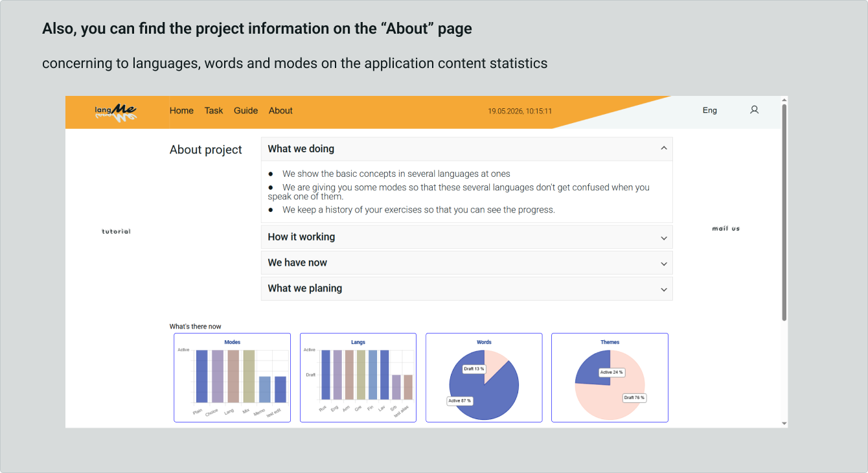Open the Home menu item
The image size is (868, 473).
point(181,111)
